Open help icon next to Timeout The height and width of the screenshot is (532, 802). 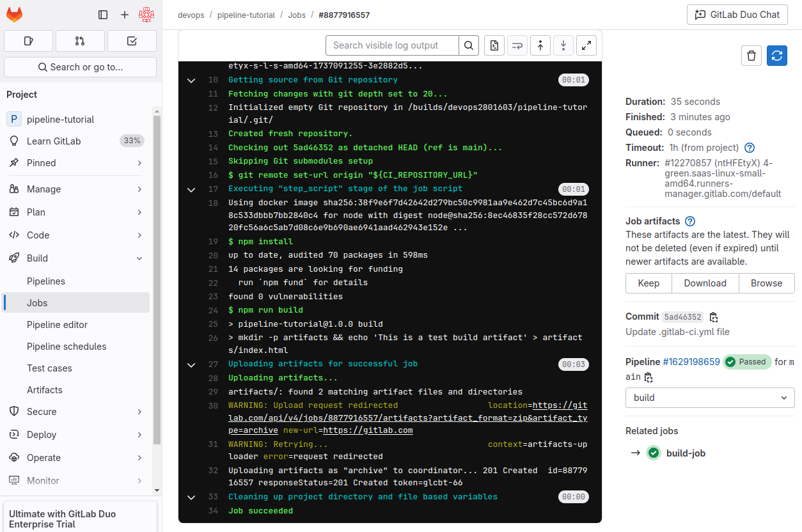click(750, 148)
